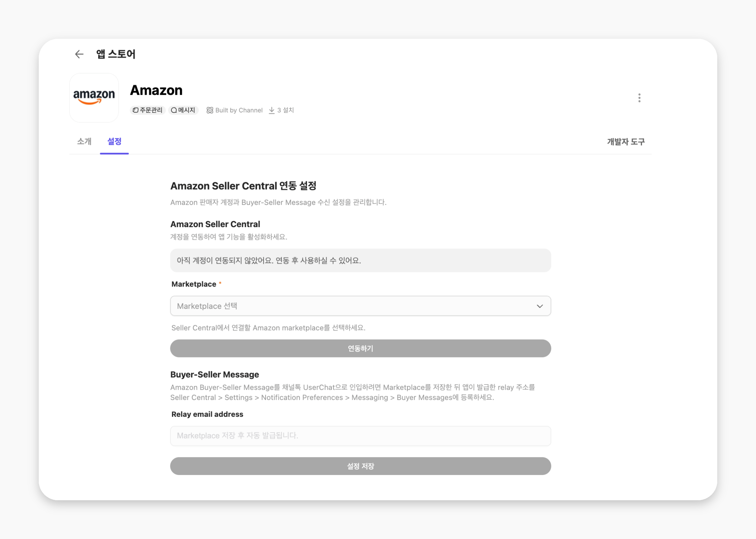This screenshot has width=756, height=539.
Task: Click the Built by Channel label text
Action: pos(239,110)
